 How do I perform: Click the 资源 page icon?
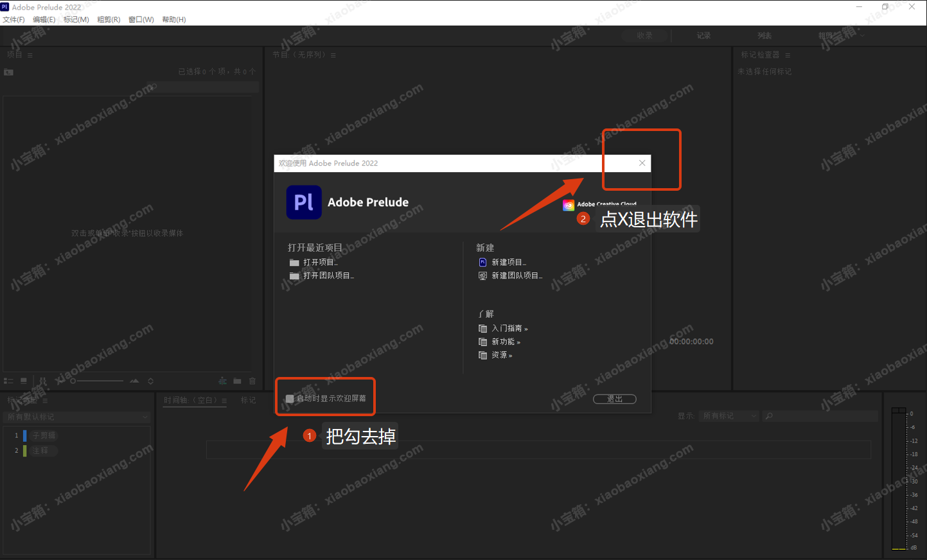(x=482, y=355)
